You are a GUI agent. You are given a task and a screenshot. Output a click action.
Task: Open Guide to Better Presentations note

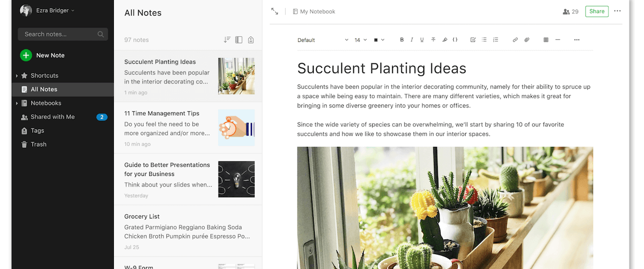(188, 179)
